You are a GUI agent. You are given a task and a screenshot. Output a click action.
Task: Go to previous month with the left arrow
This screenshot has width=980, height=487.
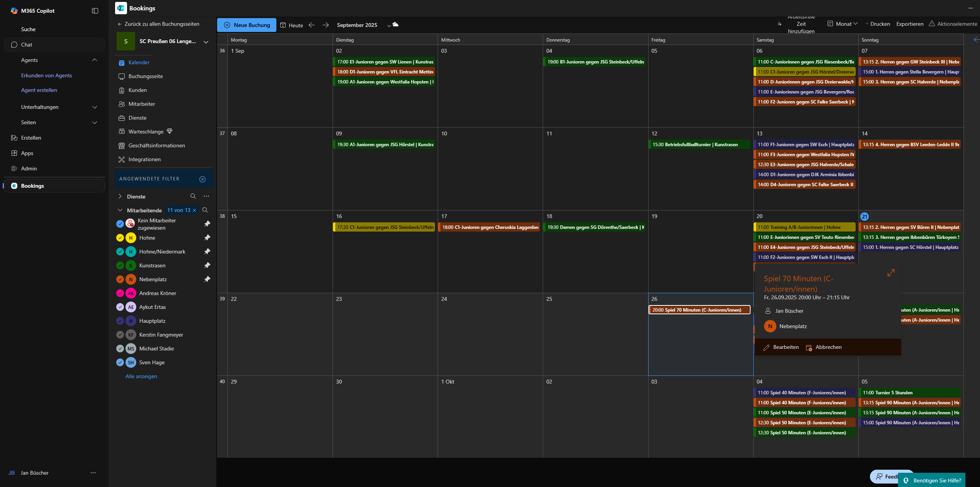point(312,25)
